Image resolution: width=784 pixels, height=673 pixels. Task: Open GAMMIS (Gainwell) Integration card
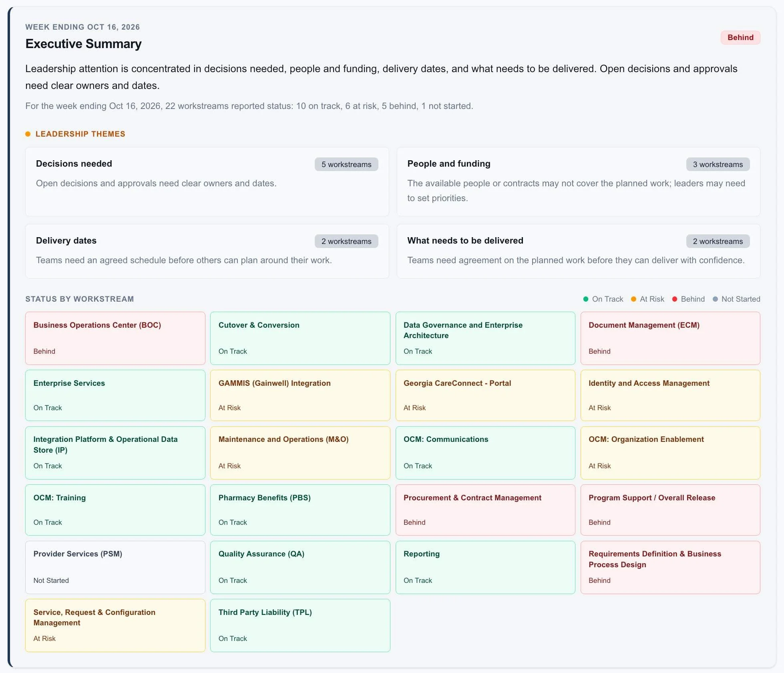click(x=300, y=395)
